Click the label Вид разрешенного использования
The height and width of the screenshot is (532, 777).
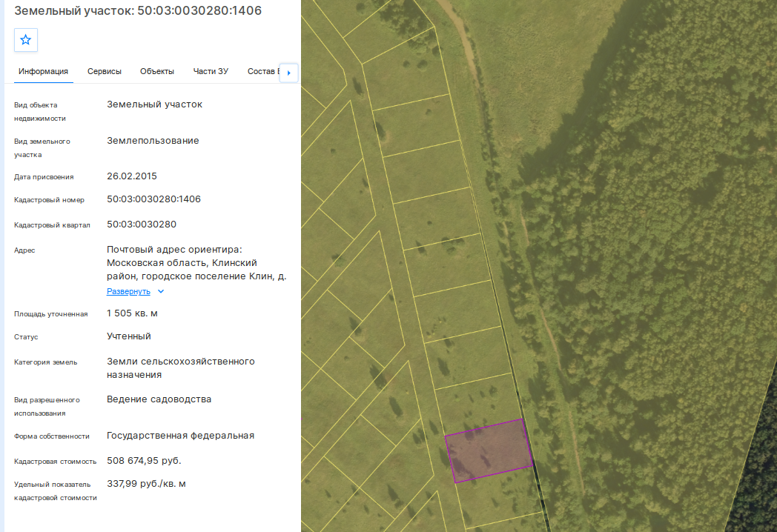click(x=47, y=407)
